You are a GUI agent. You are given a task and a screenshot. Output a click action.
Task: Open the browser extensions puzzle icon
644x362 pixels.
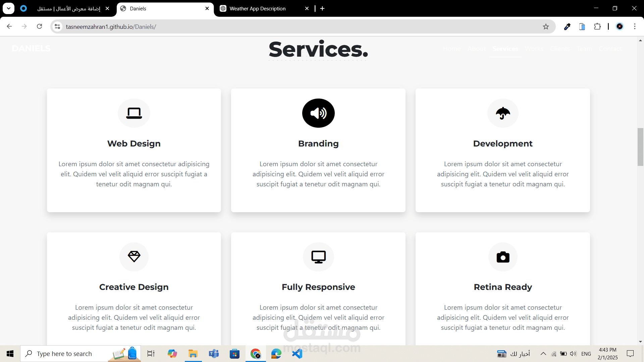point(597,27)
